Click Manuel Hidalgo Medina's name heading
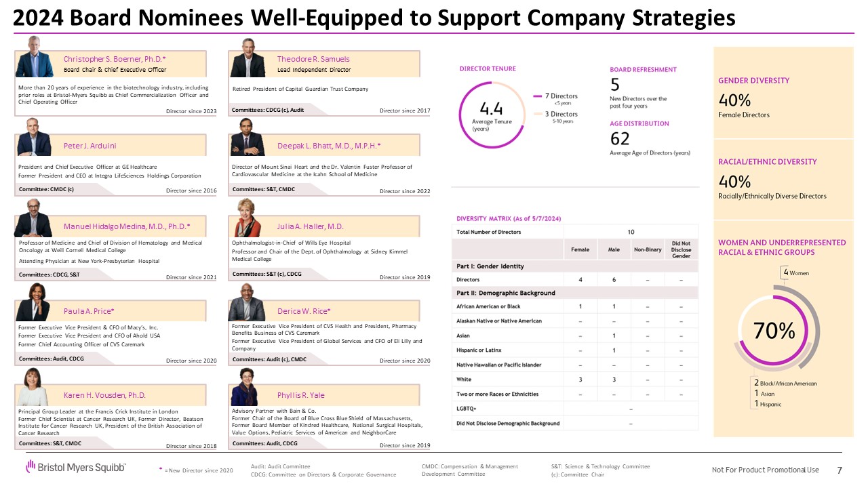Viewport: 868px width, 488px height. tap(127, 226)
